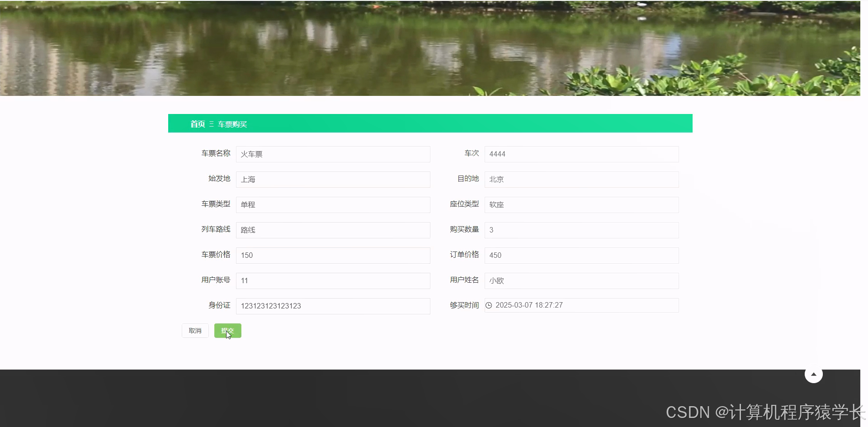Go to 首页 in the breadcrumb
This screenshot has height=427, width=868.
pos(198,124)
